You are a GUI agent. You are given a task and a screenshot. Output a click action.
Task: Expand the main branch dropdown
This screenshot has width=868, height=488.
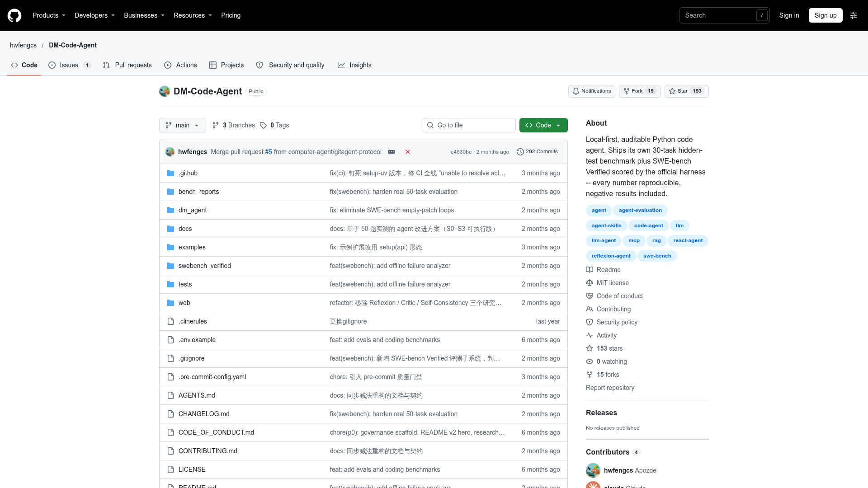coord(183,125)
